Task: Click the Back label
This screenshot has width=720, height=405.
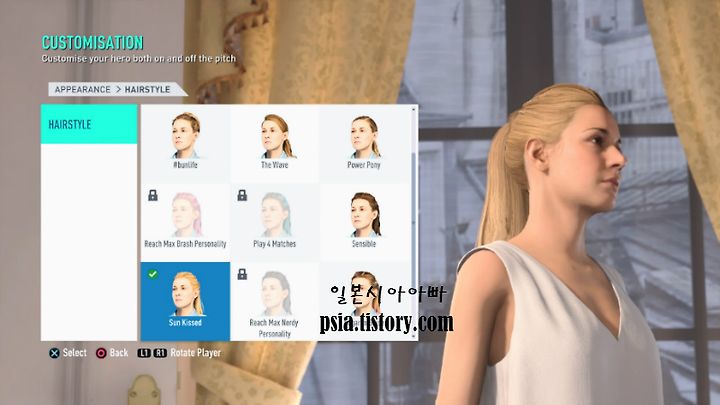Action: coord(119,353)
